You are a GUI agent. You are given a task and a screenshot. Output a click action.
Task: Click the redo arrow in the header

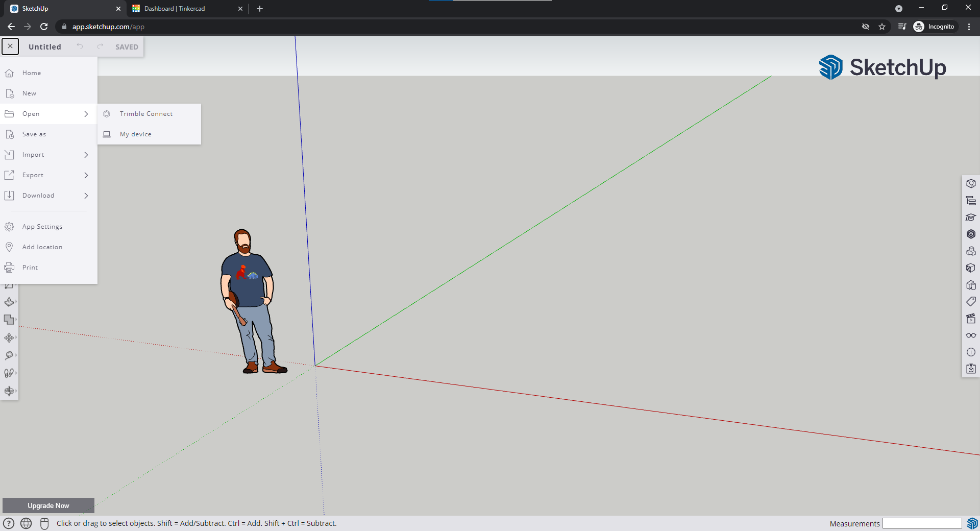[100, 46]
